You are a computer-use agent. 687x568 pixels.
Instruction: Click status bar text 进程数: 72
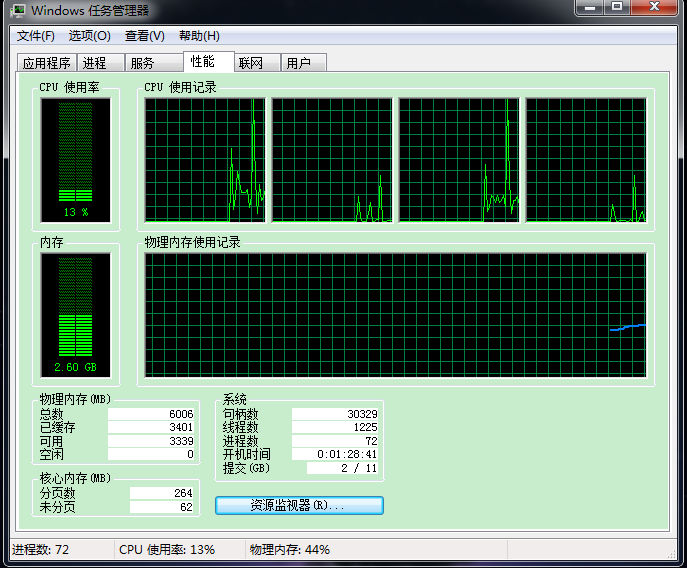point(40,550)
